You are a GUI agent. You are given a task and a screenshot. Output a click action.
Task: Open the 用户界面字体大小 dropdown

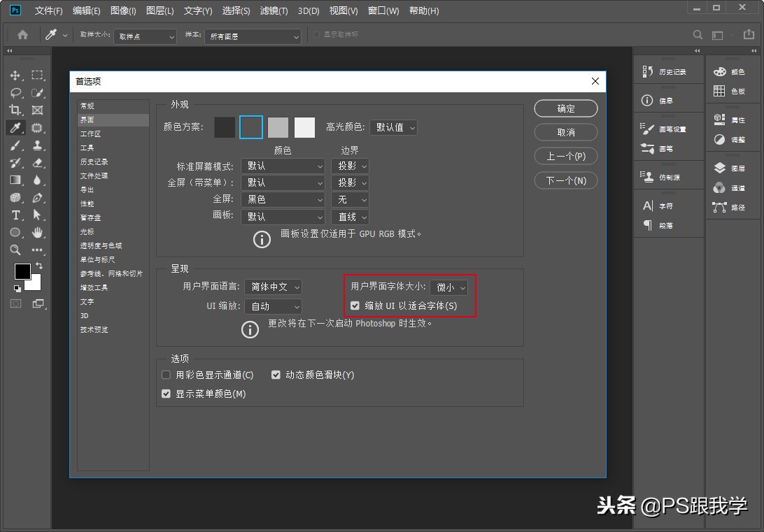pos(450,287)
